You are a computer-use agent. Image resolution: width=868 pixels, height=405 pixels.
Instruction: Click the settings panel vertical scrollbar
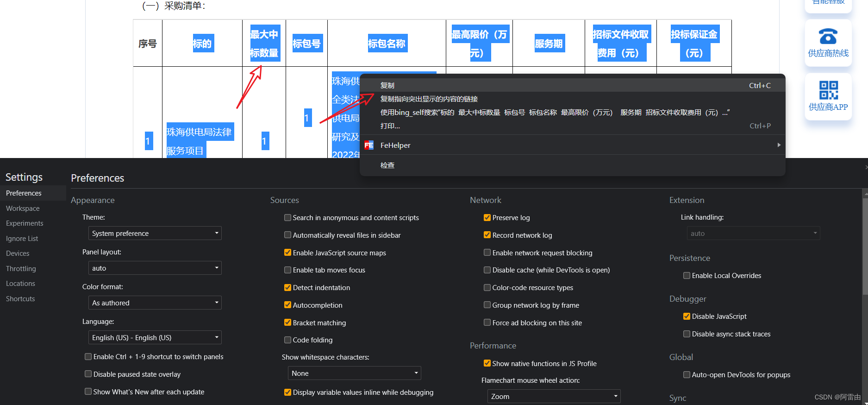(x=865, y=246)
